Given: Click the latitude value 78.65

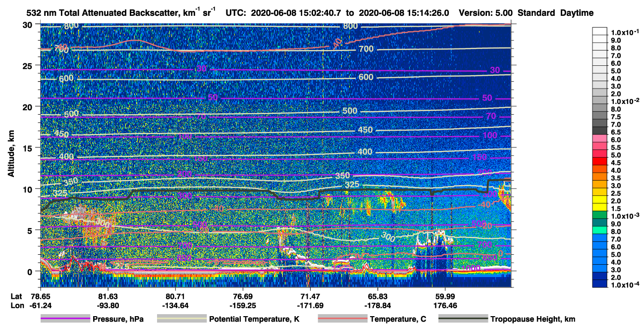Looking at the screenshot, I should pos(40,296).
